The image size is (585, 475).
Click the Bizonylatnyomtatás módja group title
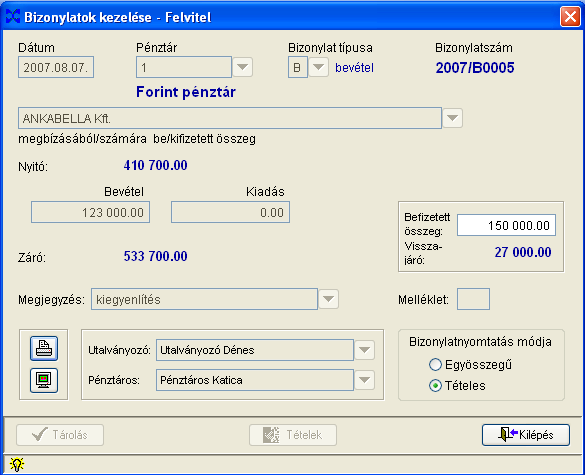[480, 342]
